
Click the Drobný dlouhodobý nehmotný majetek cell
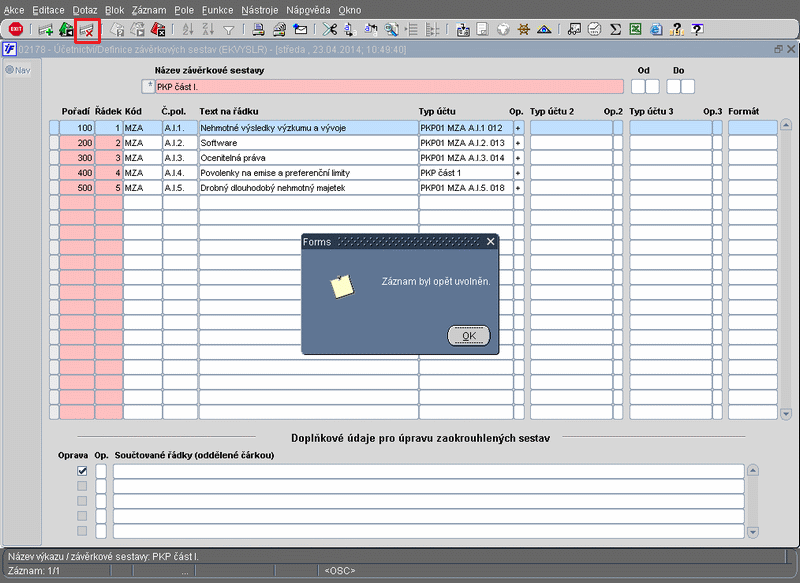click(x=308, y=188)
